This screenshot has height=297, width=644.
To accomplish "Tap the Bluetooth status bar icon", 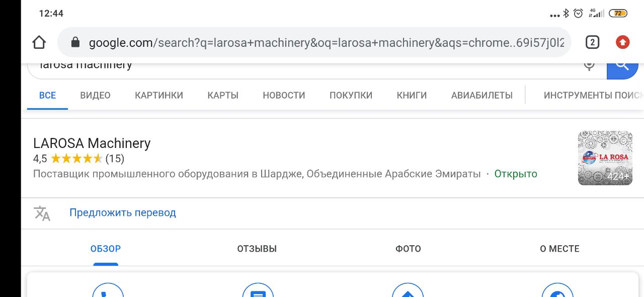I will point(566,14).
